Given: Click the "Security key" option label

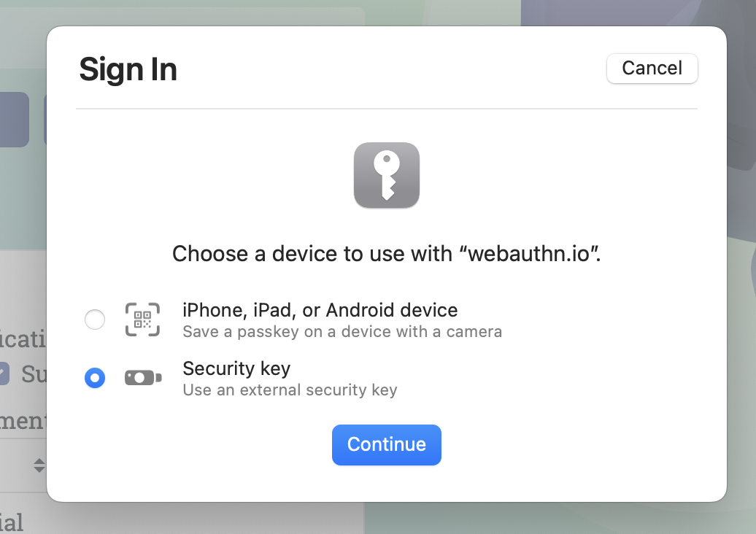Looking at the screenshot, I should coord(236,368).
